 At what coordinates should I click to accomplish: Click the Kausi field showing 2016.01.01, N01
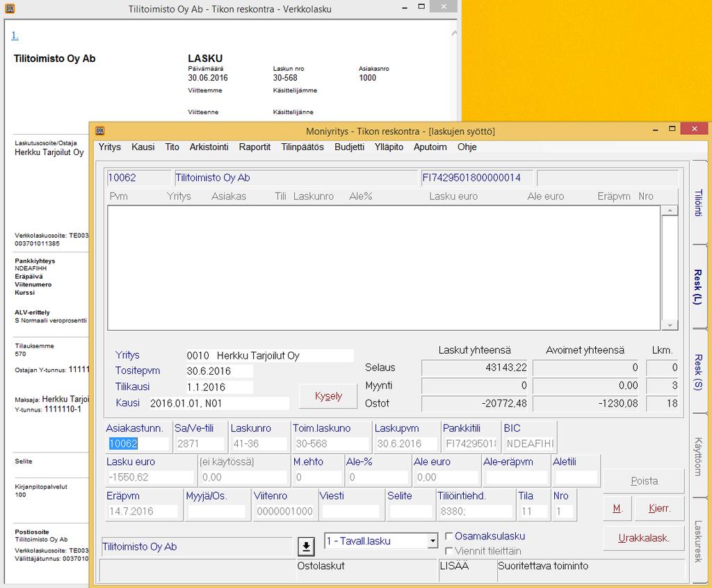point(219,403)
